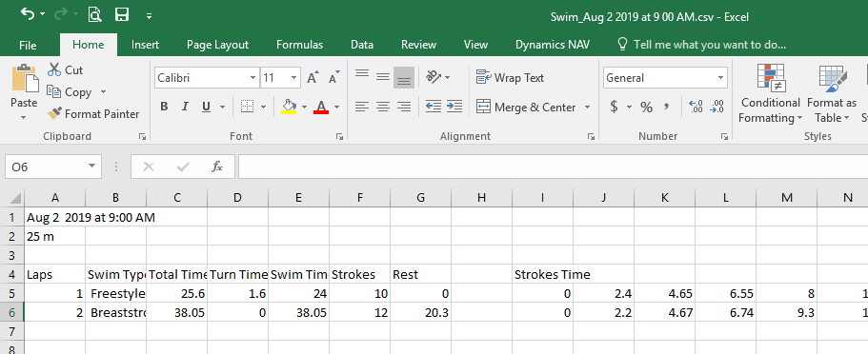Open the Calibri font name dropdown
This screenshot has width=868, height=354.
click(x=253, y=78)
